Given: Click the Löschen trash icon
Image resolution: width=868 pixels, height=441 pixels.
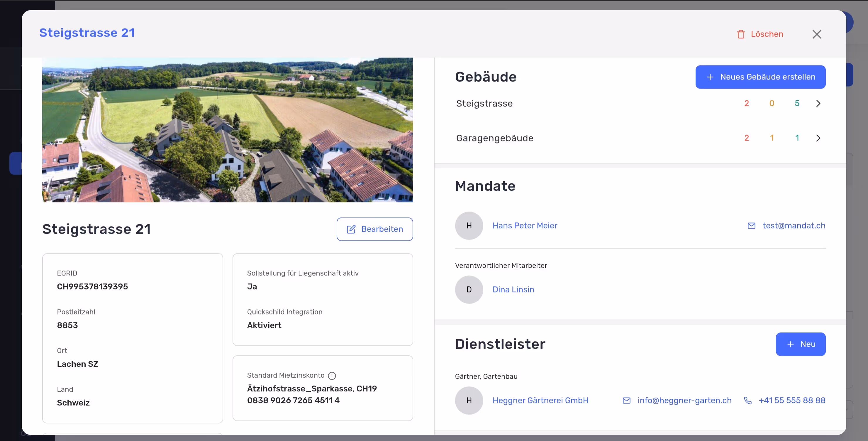Looking at the screenshot, I should coord(741,34).
